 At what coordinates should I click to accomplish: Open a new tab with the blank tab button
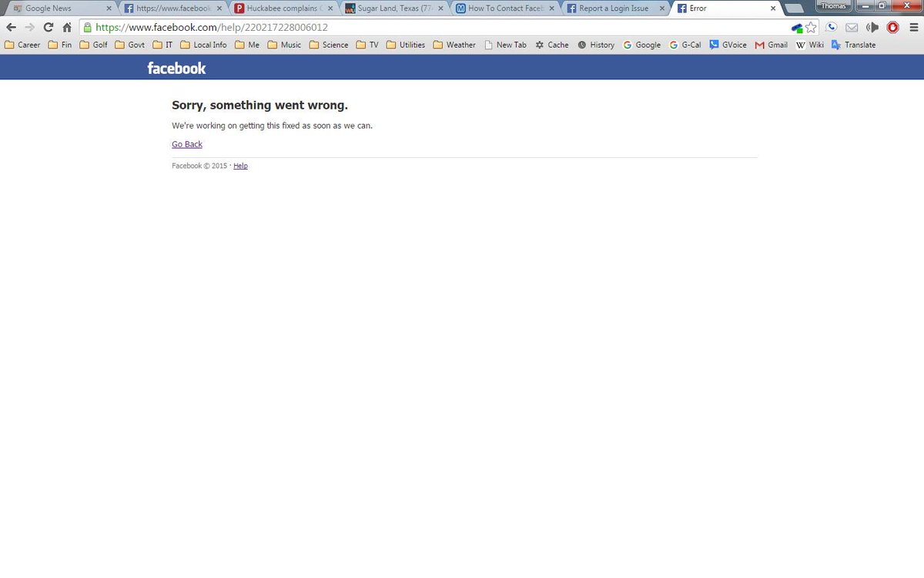[x=795, y=8]
